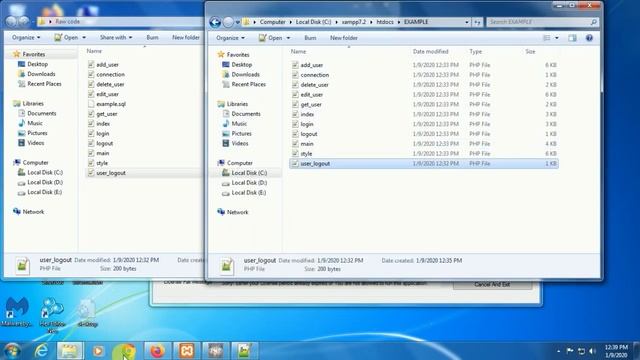Viewport: 640px width, 360px height.
Task: Click htdocs in the address breadcrumb
Action: coord(385,22)
